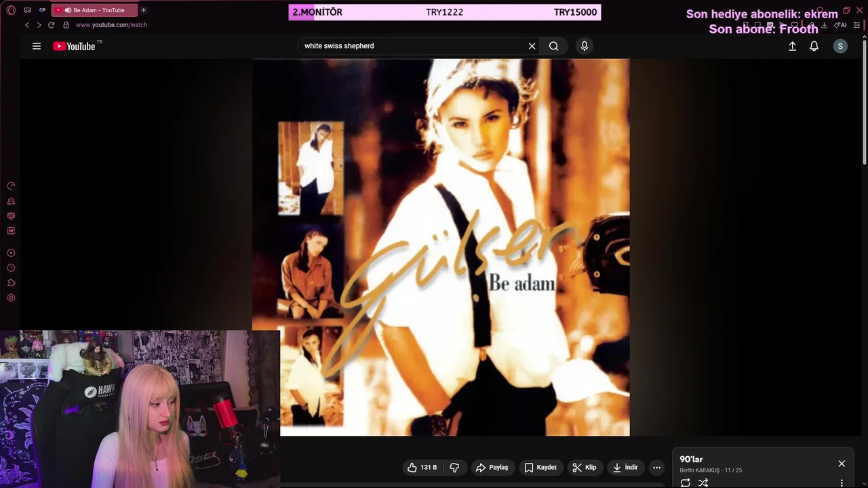
Task: Close the 90'lar playlist panel
Action: 842,464
